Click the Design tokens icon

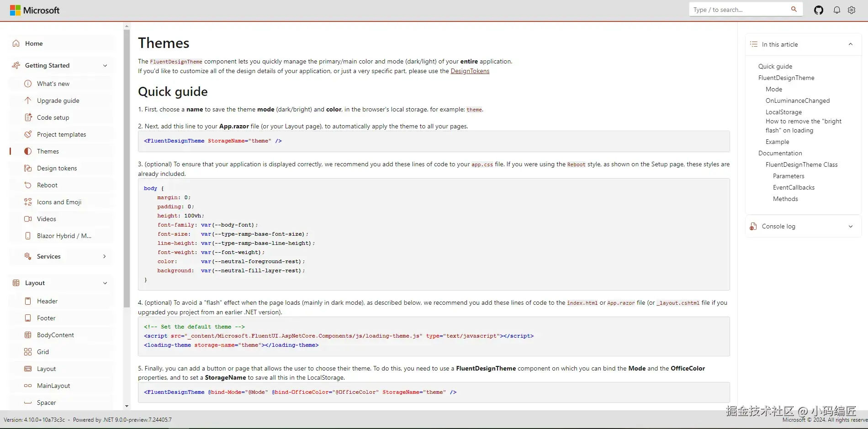(28, 168)
